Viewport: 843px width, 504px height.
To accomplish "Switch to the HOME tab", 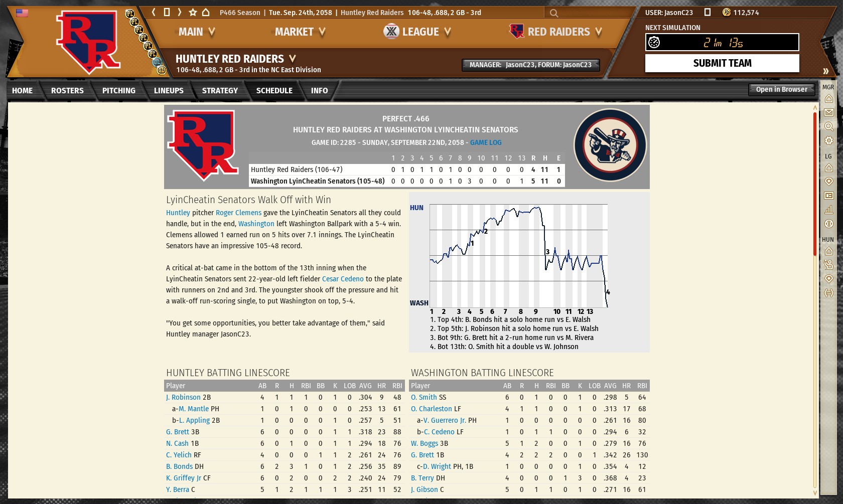I will (x=23, y=91).
